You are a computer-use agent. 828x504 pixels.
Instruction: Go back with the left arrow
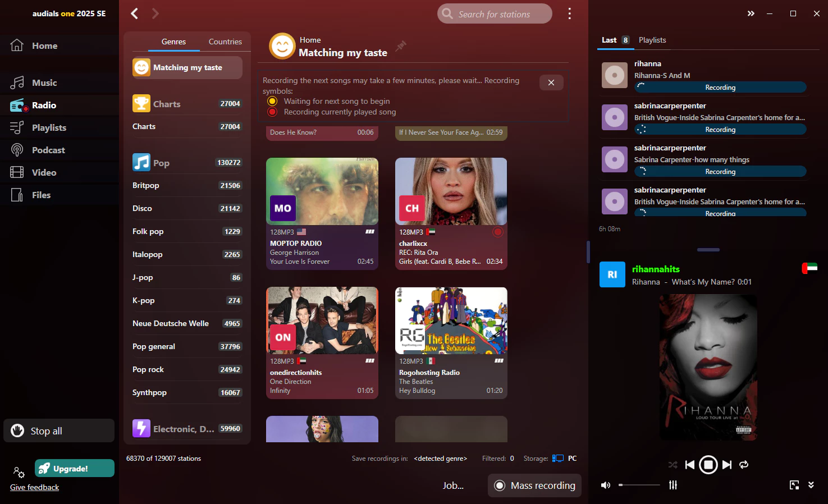[x=135, y=13]
